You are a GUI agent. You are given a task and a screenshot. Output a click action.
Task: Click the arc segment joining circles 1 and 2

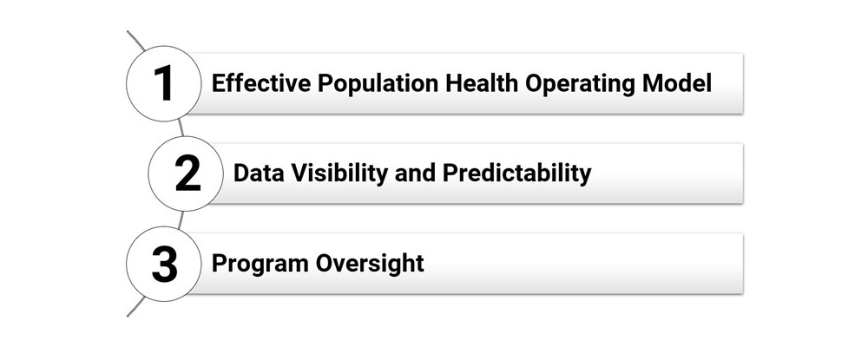181,128
